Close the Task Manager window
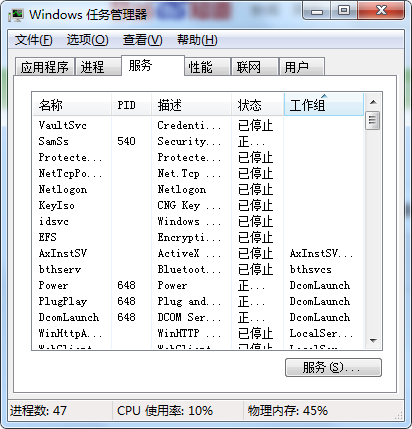412x429 pixels. 381,11
